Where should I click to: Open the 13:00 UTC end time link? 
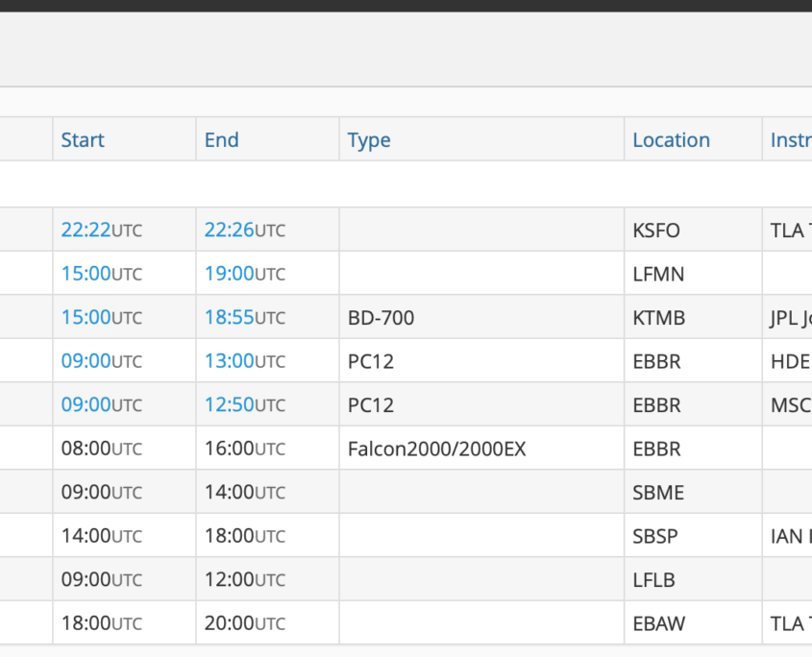230,361
